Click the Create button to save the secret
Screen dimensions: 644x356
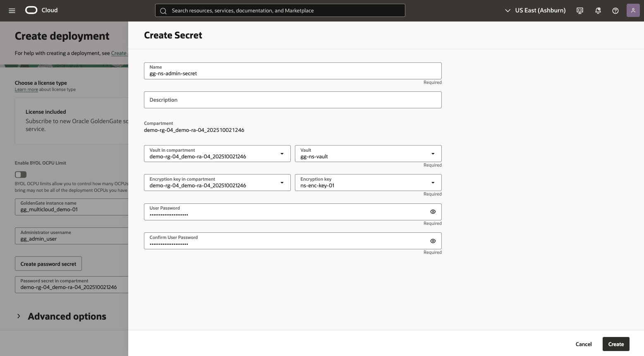pyautogui.click(x=616, y=344)
